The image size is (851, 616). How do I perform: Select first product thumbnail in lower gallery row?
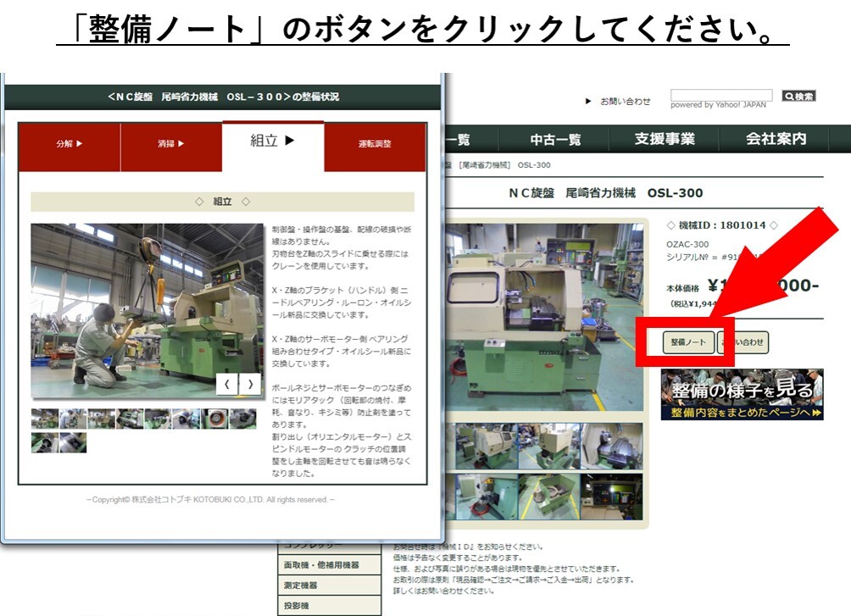[x=486, y=497]
